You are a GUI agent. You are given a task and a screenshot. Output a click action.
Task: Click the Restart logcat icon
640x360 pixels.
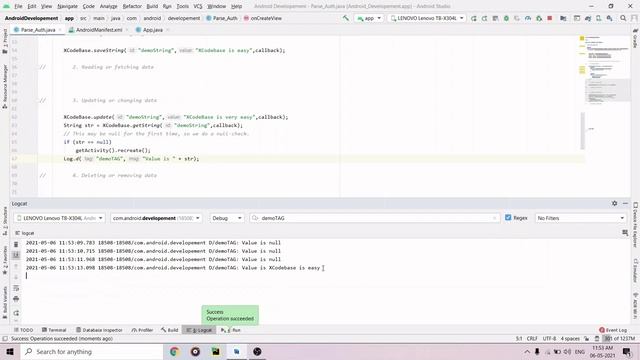pos(16,313)
